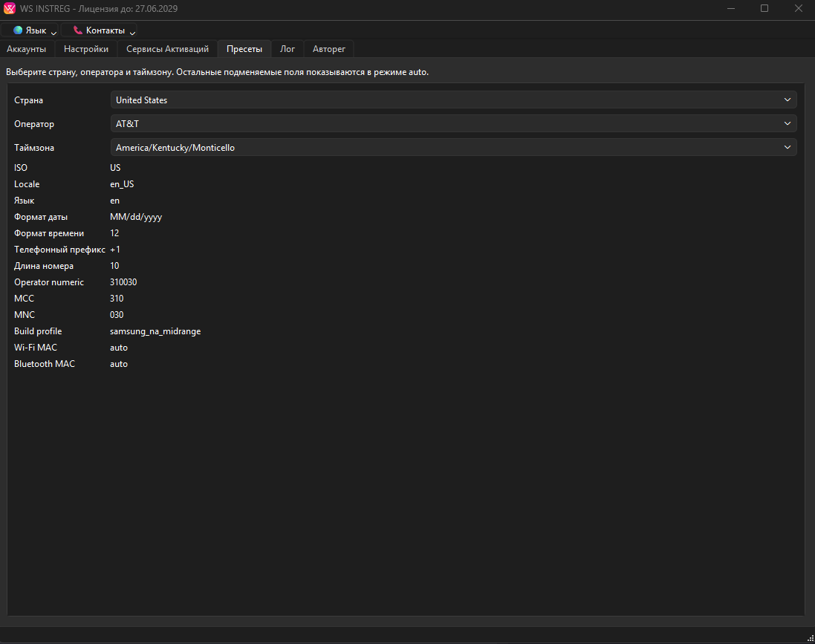
Task: Open the Контакты menu
Action: point(99,30)
